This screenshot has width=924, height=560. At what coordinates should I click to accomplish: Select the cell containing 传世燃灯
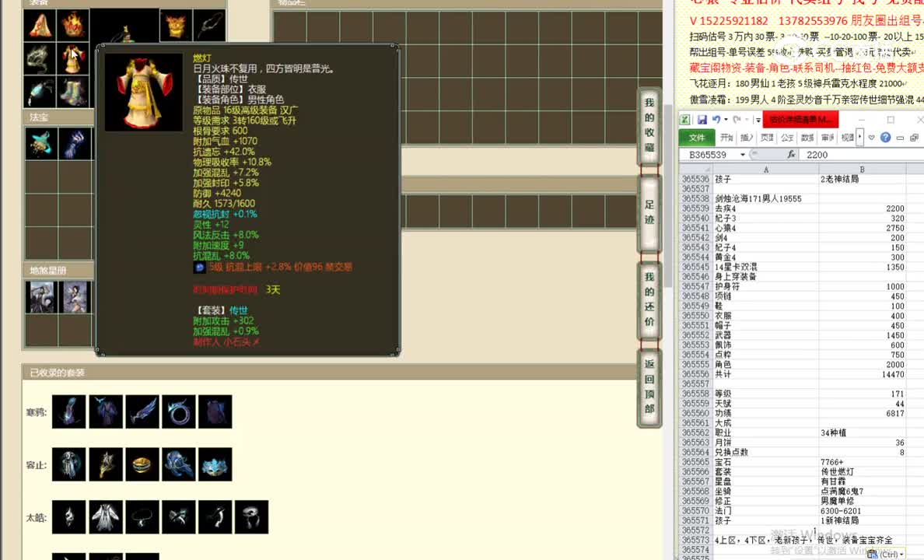862,471
